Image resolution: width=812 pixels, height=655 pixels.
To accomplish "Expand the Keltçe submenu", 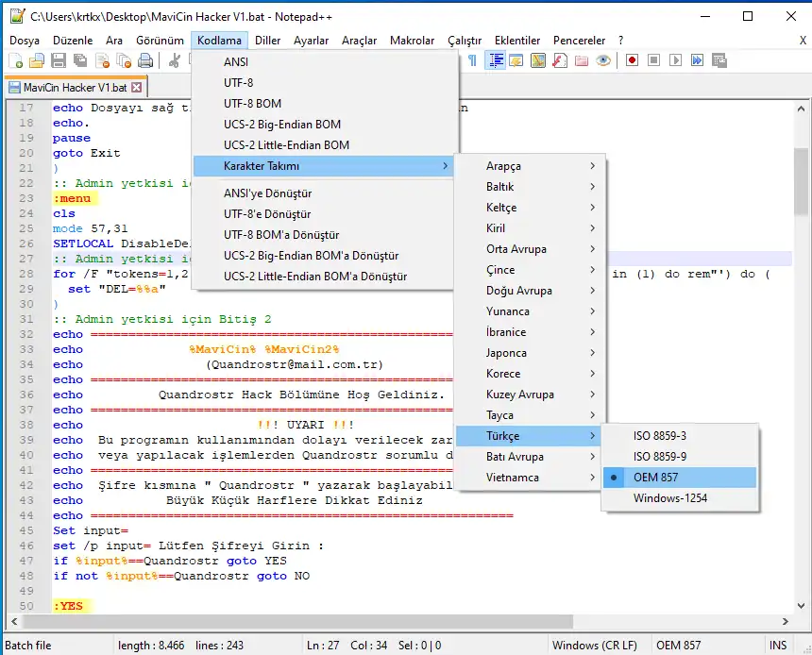I will [x=530, y=208].
